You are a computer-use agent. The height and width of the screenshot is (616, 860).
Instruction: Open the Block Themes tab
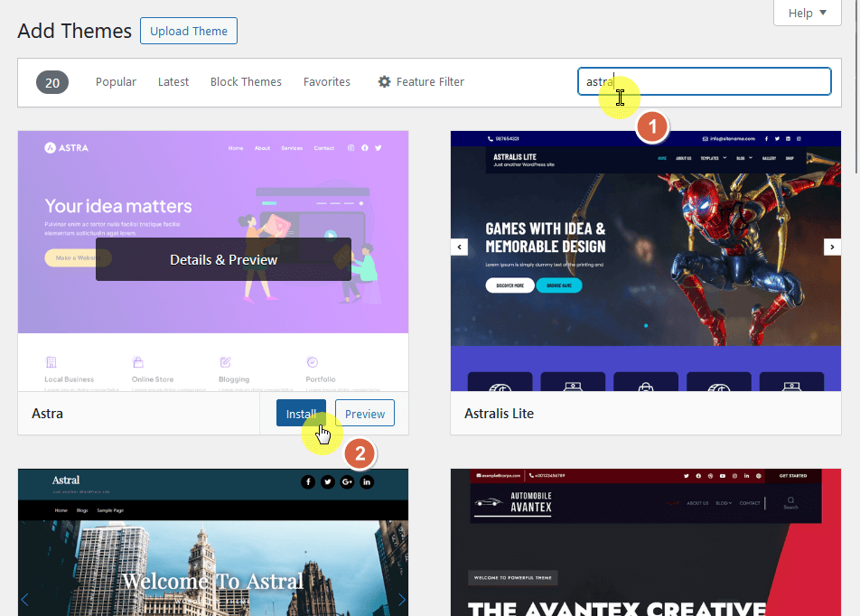coord(246,81)
